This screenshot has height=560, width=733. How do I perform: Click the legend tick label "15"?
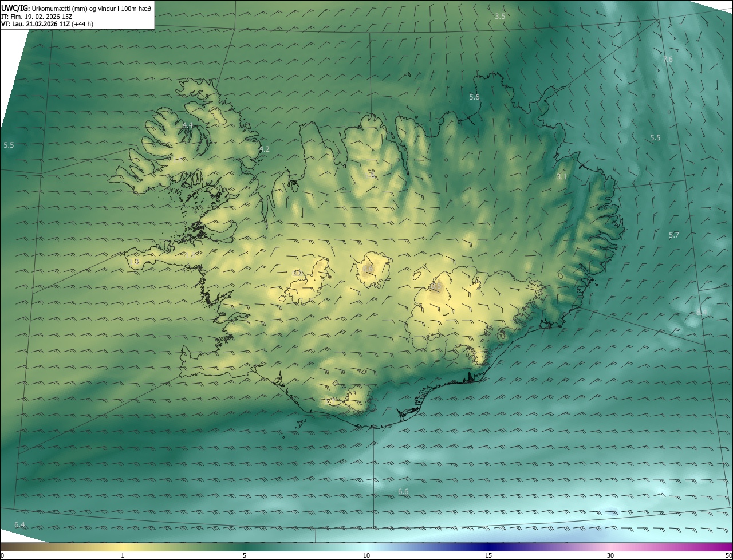tap(488, 555)
